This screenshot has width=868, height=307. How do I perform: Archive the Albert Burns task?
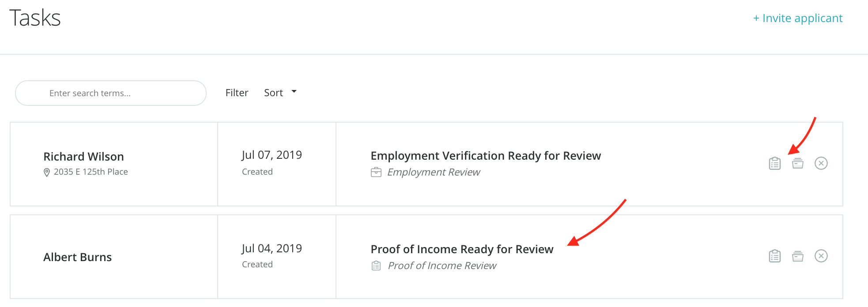coord(798,256)
